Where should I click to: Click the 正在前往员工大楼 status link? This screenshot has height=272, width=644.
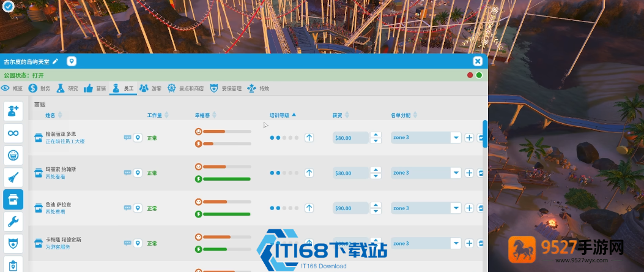pos(65,142)
